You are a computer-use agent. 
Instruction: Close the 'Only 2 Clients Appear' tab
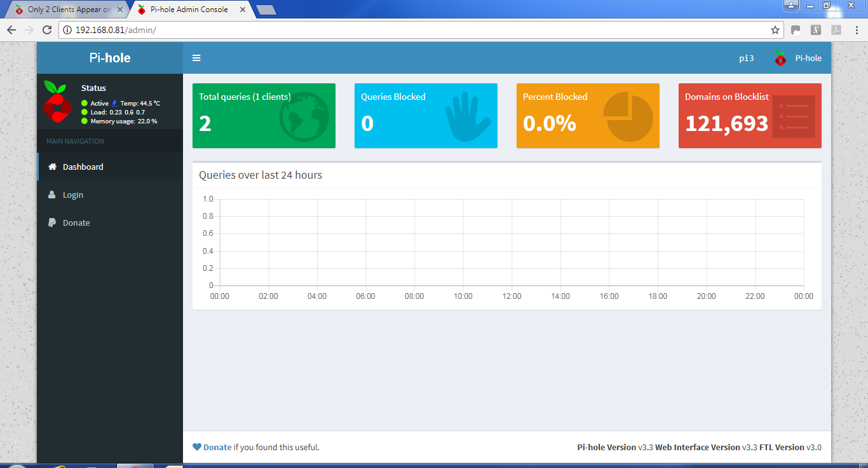(x=120, y=10)
